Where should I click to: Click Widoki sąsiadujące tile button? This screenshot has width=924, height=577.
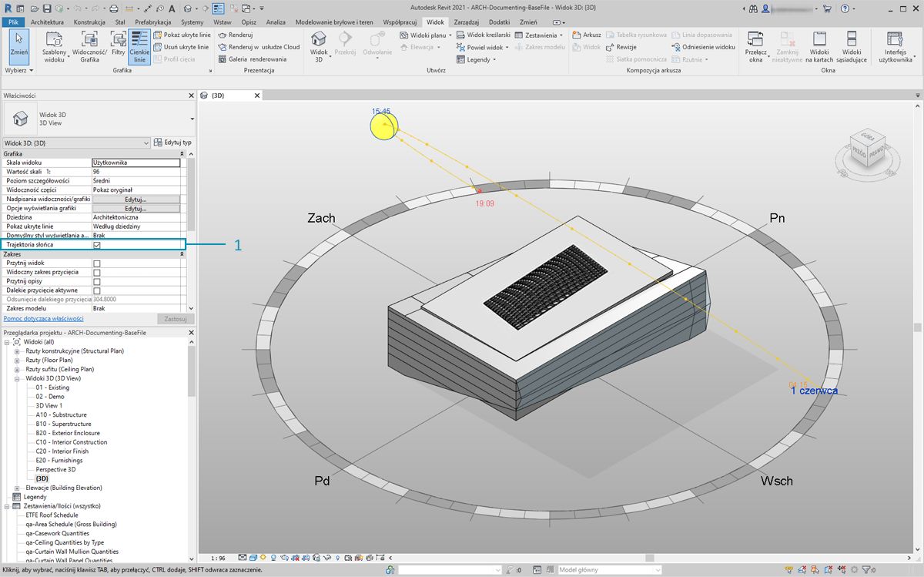click(851, 46)
